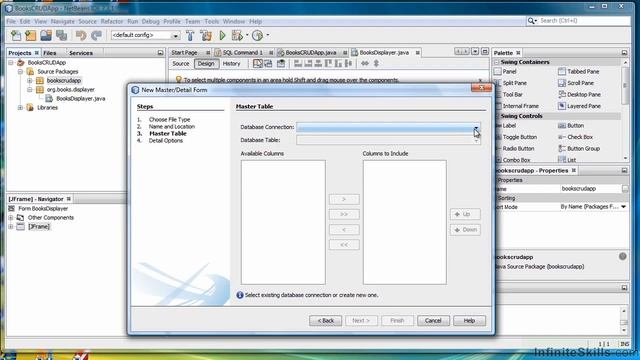Image resolution: width=640 pixels, height=360 pixels.
Task: Open the Database Connection dropdown
Action: point(476,127)
